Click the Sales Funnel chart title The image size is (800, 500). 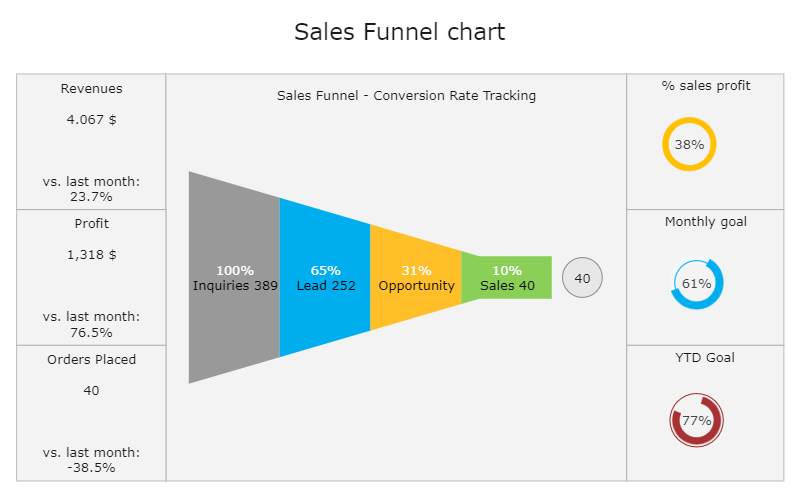[399, 32]
